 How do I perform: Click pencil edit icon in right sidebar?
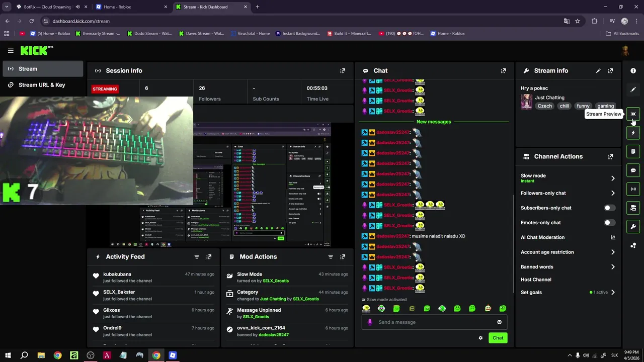[633, 89]
